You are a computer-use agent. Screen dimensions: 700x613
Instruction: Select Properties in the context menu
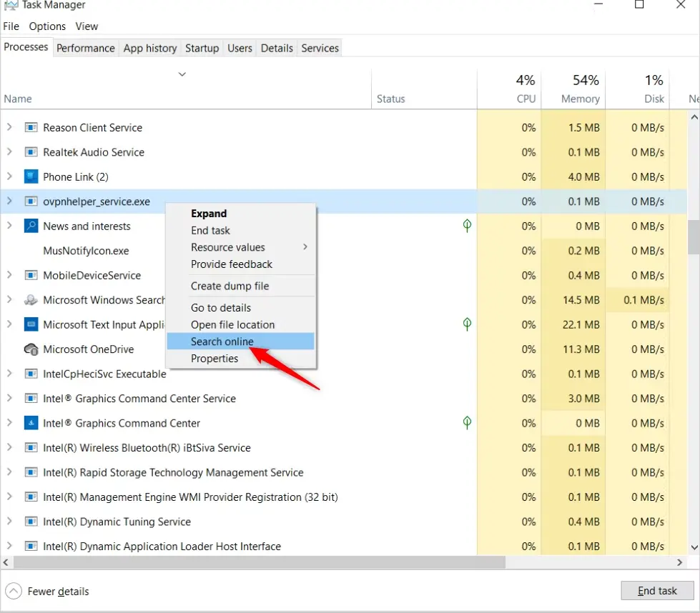point(241,358)
